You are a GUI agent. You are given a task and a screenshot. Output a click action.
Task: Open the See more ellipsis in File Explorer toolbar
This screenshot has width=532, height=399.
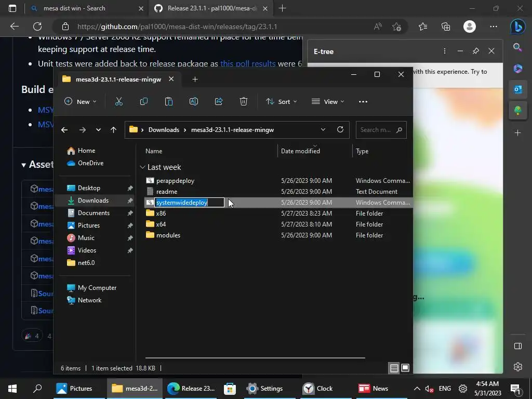tap(363, 102)
